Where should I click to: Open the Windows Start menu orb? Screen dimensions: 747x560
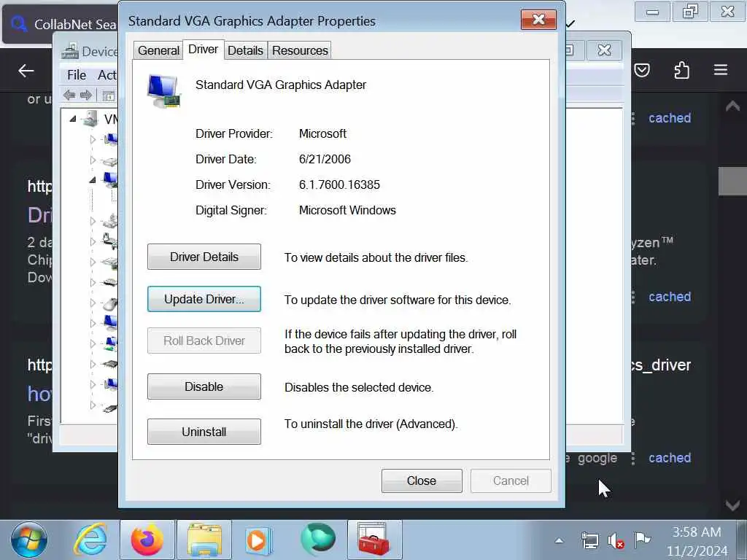coord(29,540)
